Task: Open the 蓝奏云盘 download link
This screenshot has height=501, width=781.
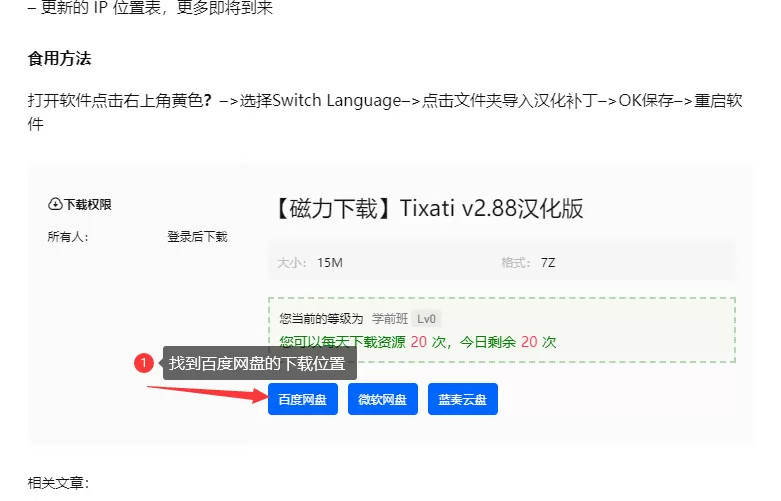Action: click(x=462, y=399)
